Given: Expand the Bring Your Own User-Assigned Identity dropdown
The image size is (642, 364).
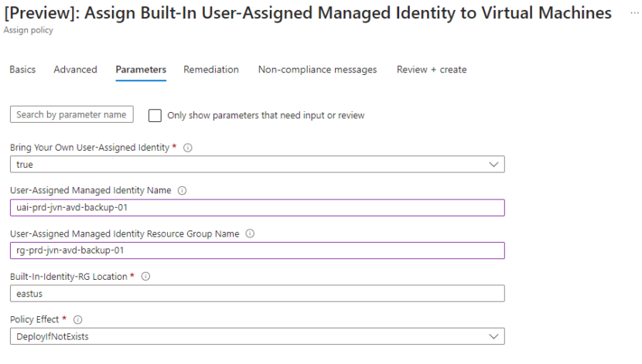Looking at the screenshot, I should point(257,165).
